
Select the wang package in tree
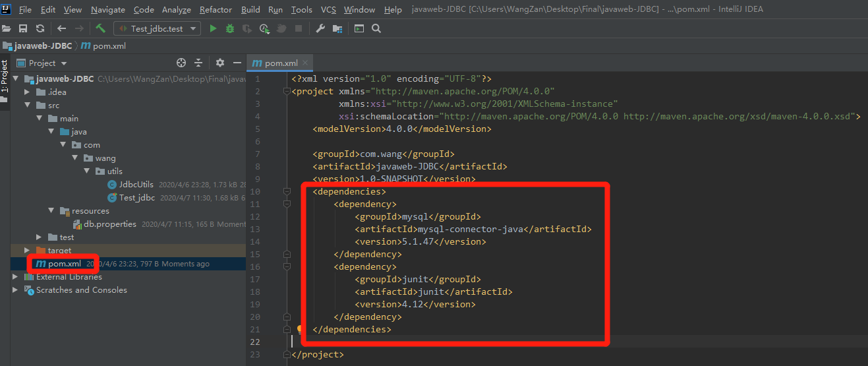tap(105, 158)
